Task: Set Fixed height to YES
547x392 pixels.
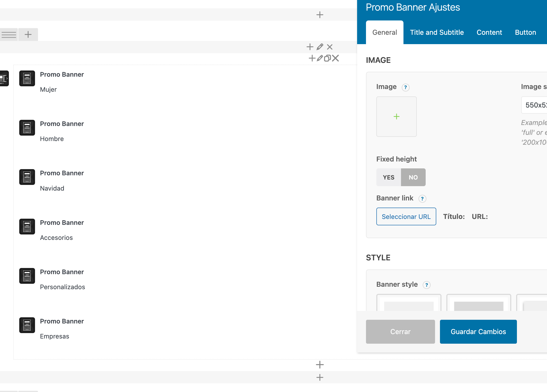Action: [389, 177]
